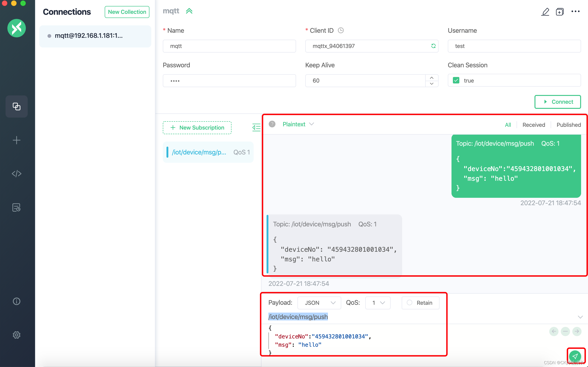Switch to the Received messages tab
The height and width of the screenshot is (367, 588).
tap(534, 125)
